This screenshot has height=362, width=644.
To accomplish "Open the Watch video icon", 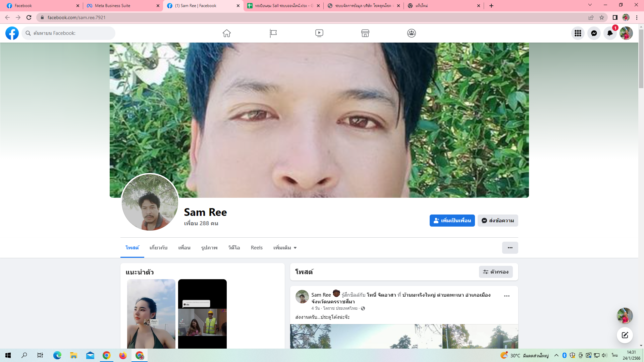I will click(319, 33).
